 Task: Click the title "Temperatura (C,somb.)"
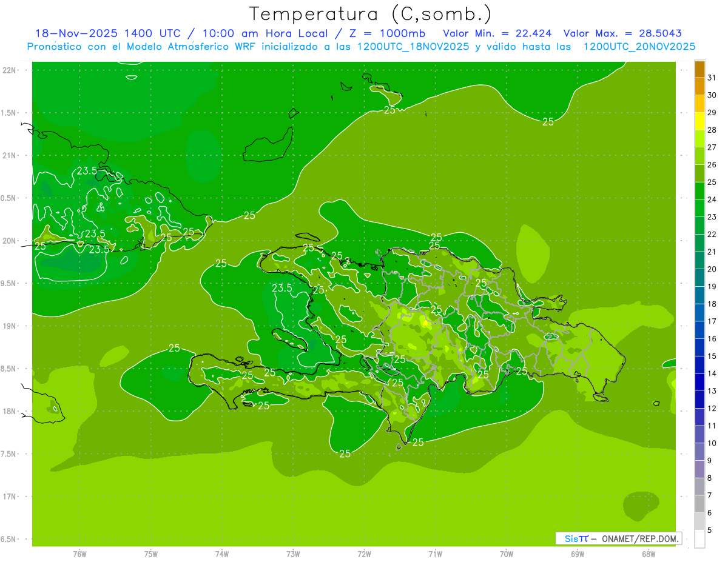[370, 14]
